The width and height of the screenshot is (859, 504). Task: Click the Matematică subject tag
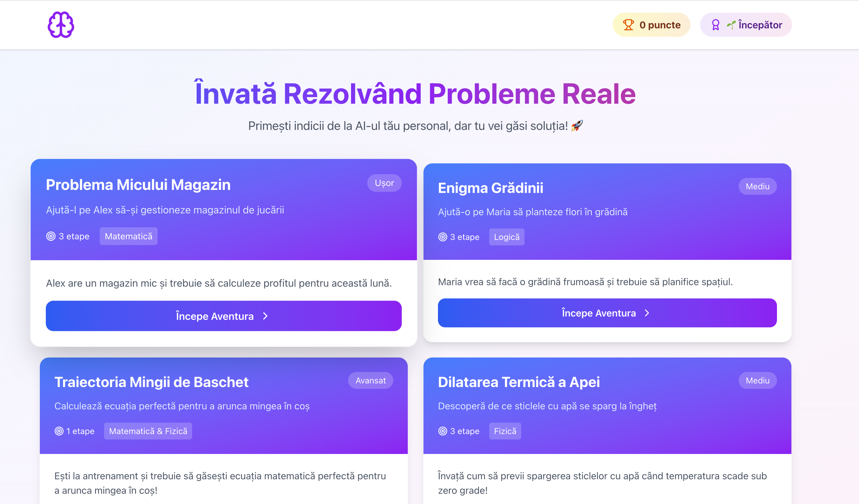[x=128, y=236]
